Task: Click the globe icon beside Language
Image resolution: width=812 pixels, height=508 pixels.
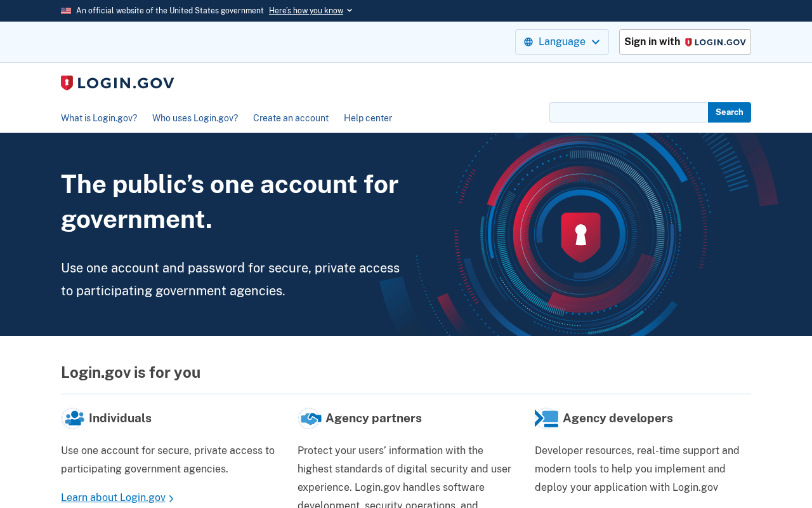Action: tap(528, 42)
